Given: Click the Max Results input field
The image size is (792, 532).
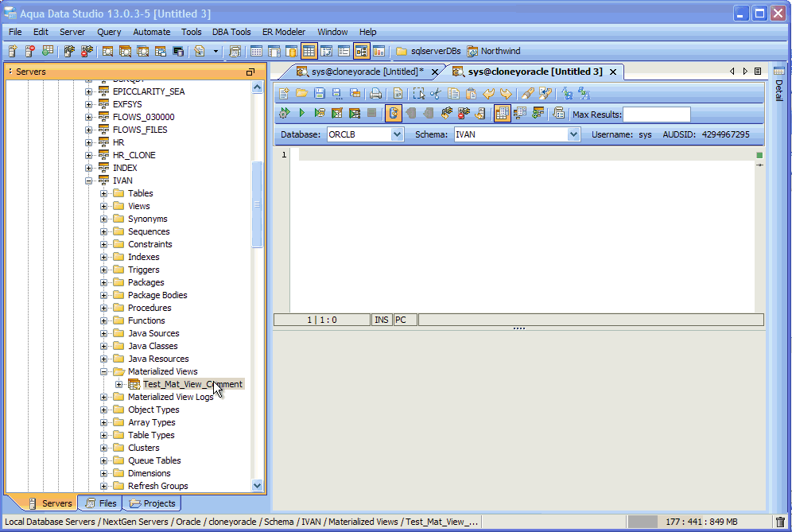Looking at the screenshot, I should click(x=657, y=115).
